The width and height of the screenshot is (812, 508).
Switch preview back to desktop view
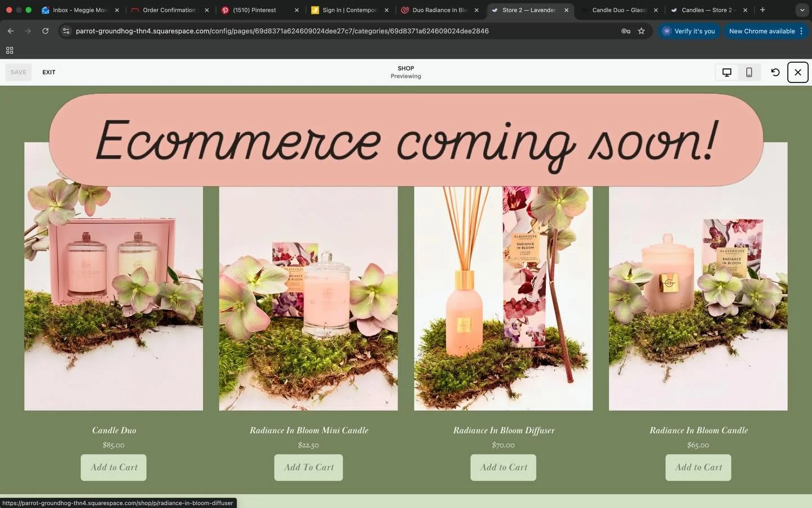(726, 72)
